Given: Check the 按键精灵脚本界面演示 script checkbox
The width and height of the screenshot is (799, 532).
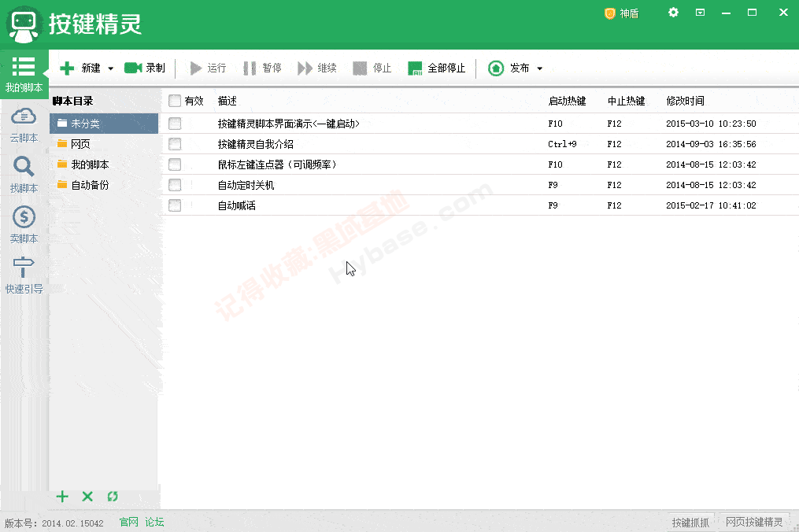Looking at the screenshot, I should point(175,124).
